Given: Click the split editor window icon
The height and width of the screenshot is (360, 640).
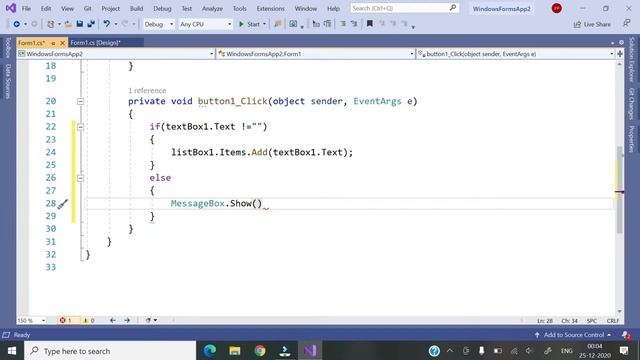Looking at the screenshot, I should (x=620, y=54).
